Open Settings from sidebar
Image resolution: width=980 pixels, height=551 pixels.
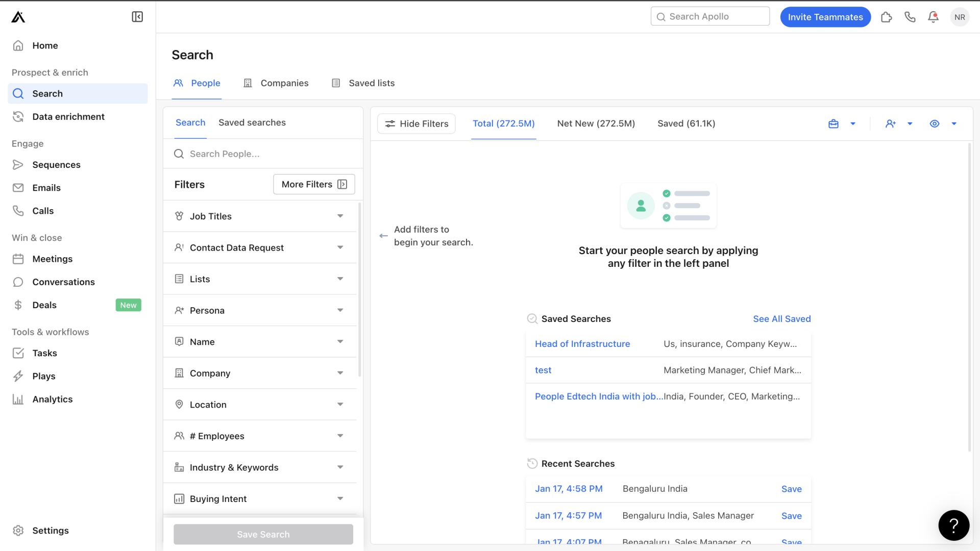[78, 530]
